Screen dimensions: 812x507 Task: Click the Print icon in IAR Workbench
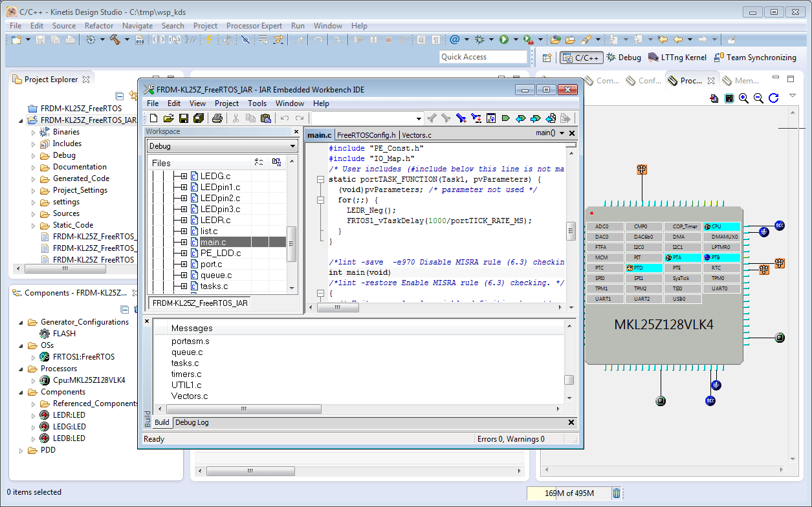[x=217, y=118]
